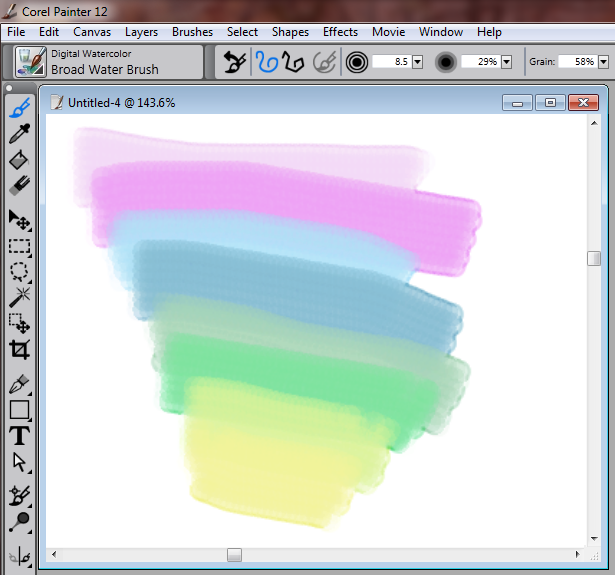Select the Cloner tool
615x575 pixels.
click(19, 496)
